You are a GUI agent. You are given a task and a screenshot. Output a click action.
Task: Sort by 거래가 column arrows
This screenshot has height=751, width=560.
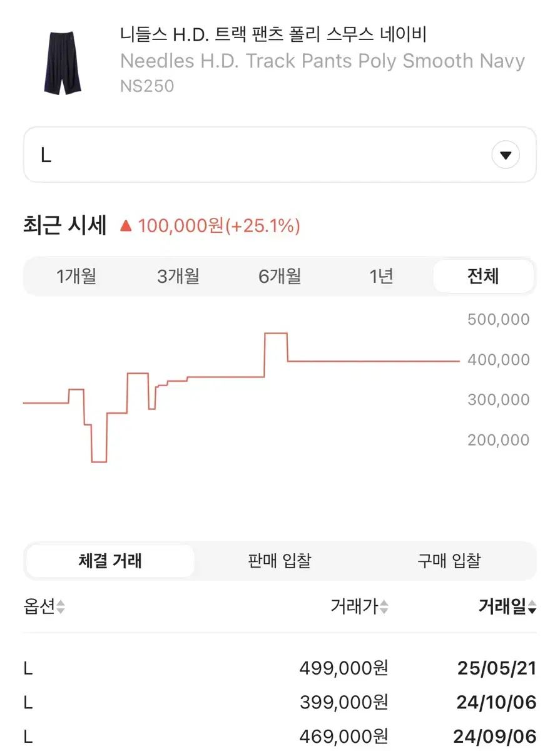pos(384,607)
